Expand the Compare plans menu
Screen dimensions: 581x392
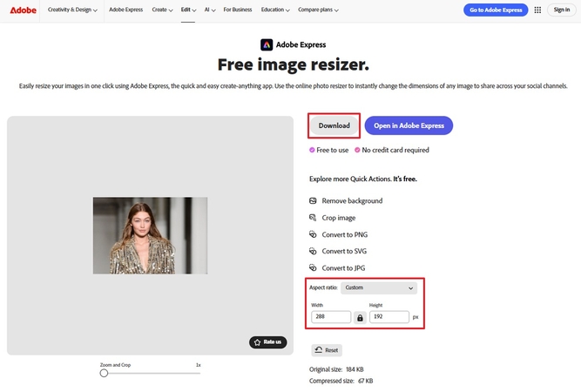tap(318, 10)
